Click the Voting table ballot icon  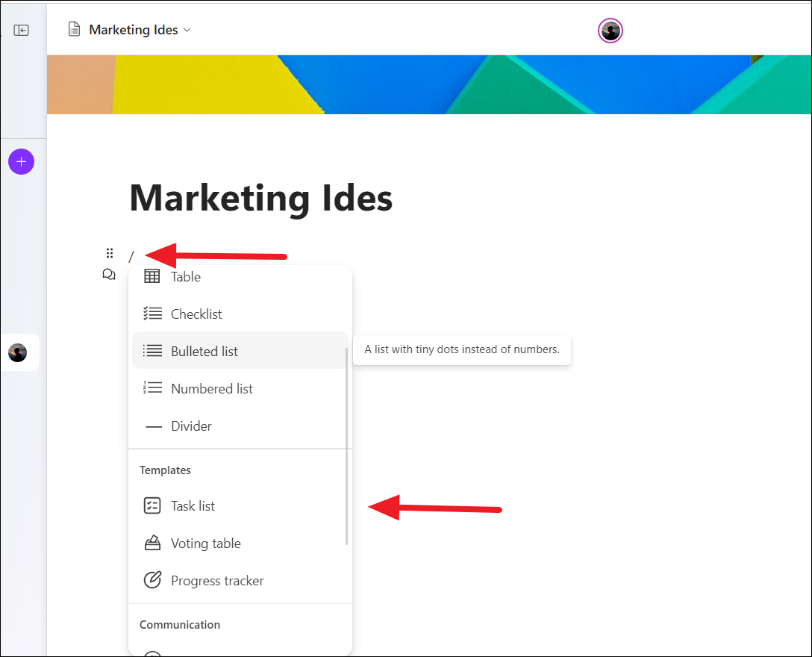pyautogui.click(x=152, y=543)
